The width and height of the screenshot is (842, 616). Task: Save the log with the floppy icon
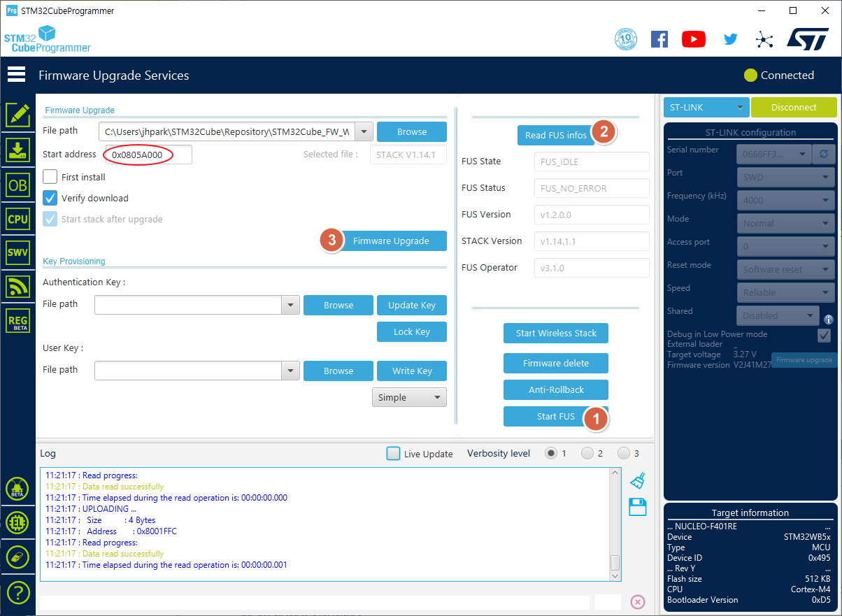638,507
